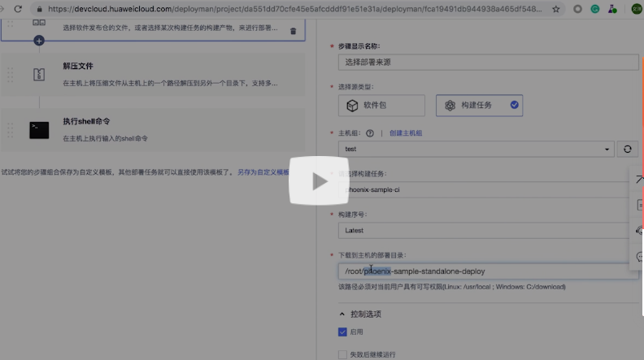Select the 解压文件 step

click(x=153, y=75)
